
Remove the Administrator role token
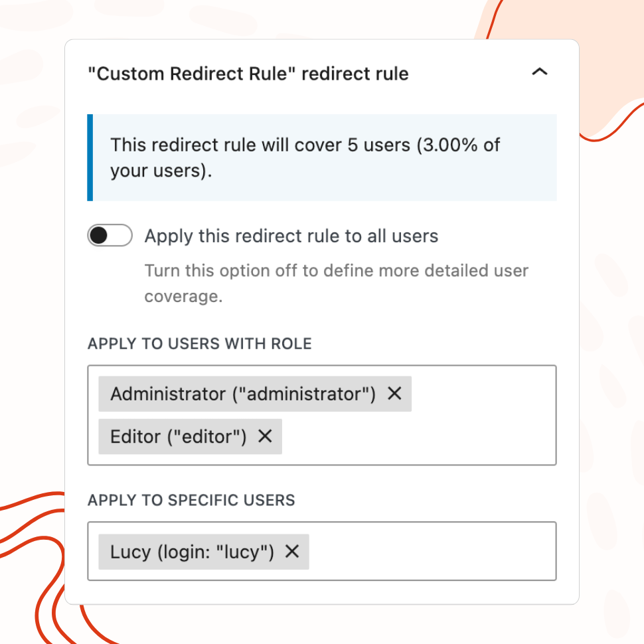point(394,394)
